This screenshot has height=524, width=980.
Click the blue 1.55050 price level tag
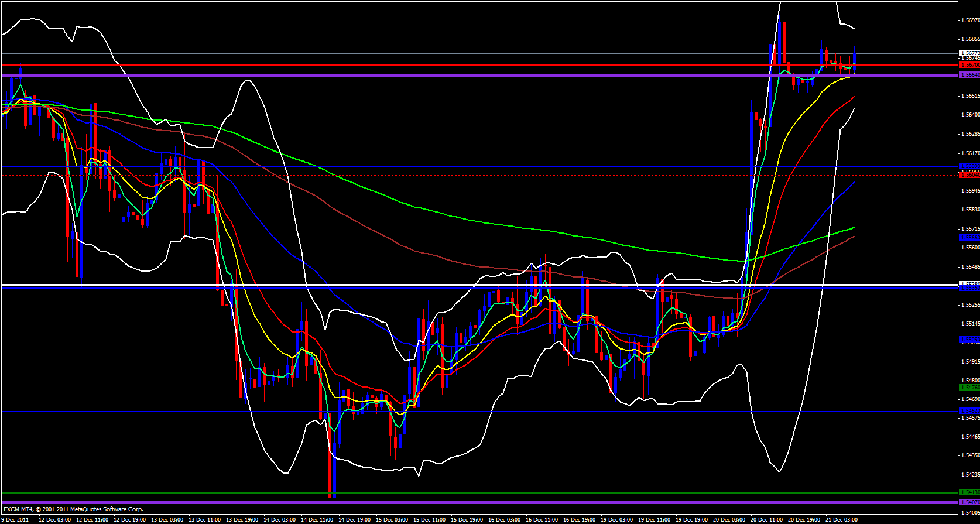pos(969,340)
